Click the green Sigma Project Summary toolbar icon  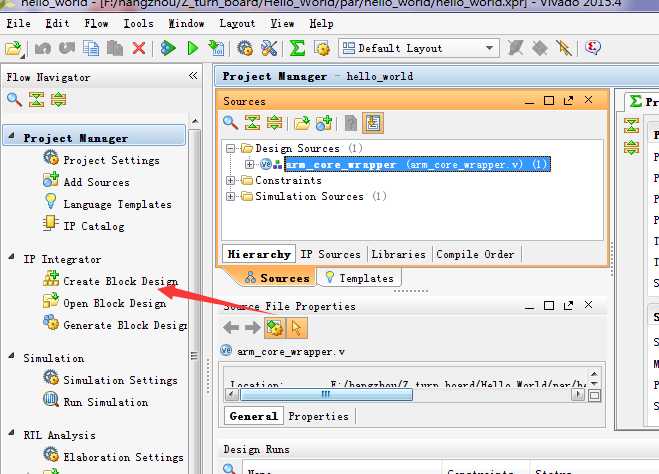(x=297, y=48)
